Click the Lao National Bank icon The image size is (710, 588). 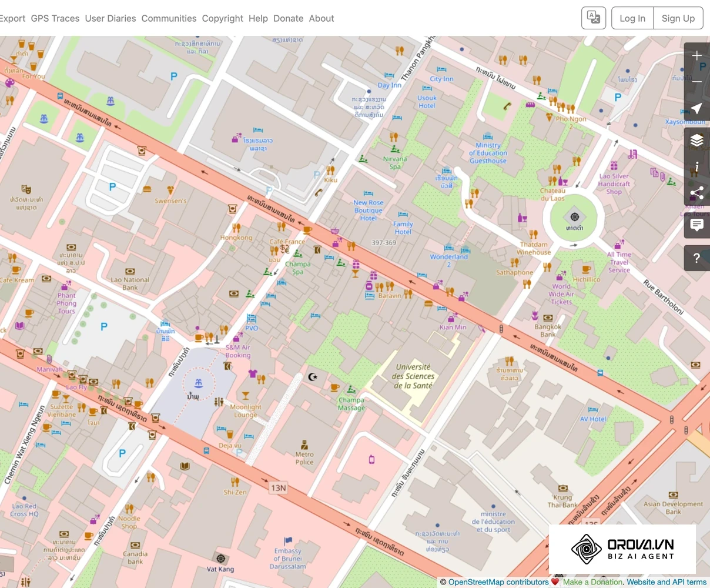130,272
